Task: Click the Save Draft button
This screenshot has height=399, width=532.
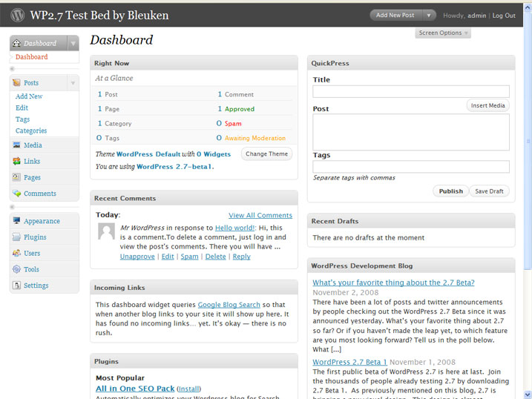Action: (x=489, y=191)
